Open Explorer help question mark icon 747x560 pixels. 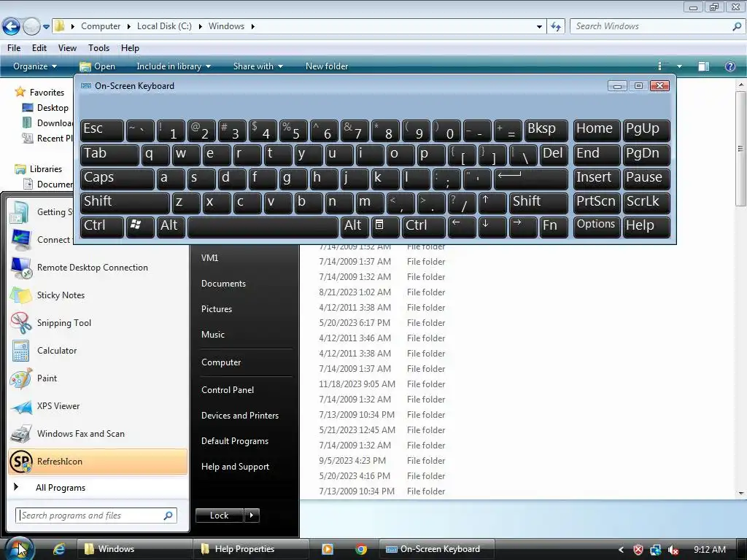[x=729, y=66]
